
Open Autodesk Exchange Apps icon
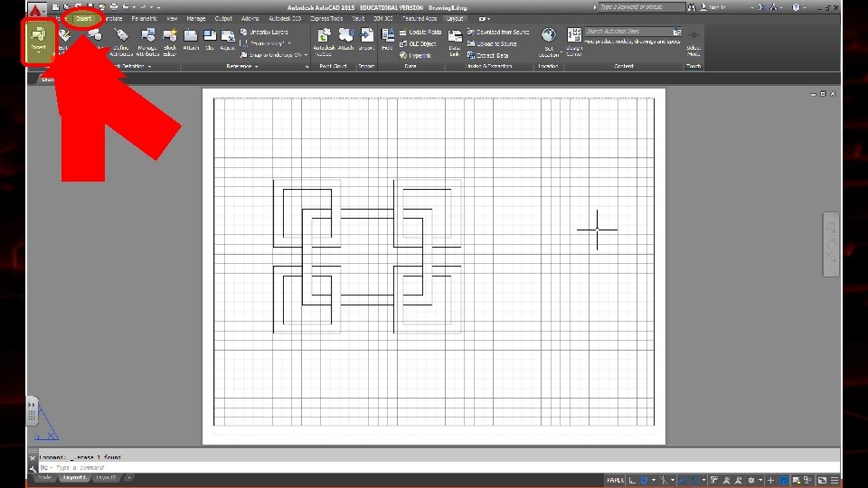click(x=761, y=7)
